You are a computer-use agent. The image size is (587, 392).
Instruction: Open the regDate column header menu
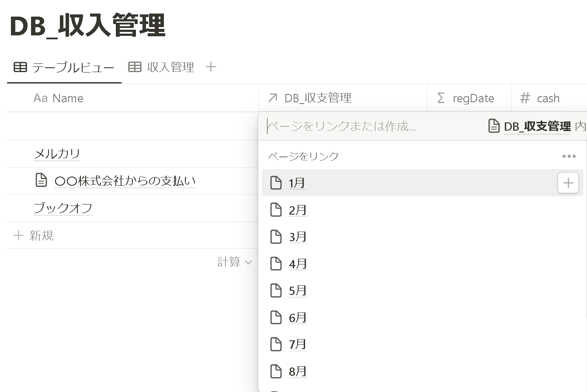pyautogui.click(x=473, y=98)
